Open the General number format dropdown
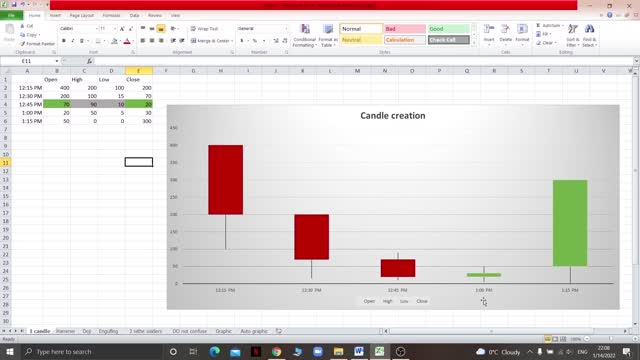The image size is (640, 360). 286,29
